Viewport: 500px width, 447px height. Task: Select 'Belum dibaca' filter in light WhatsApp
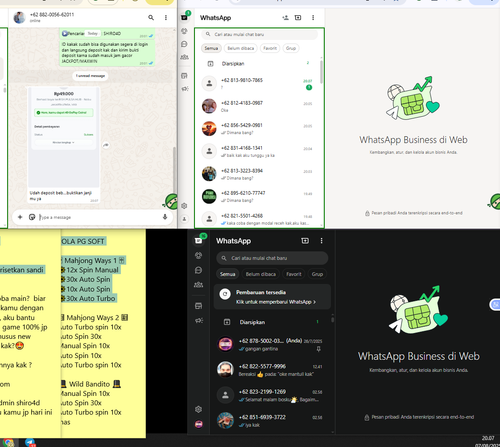241,48
